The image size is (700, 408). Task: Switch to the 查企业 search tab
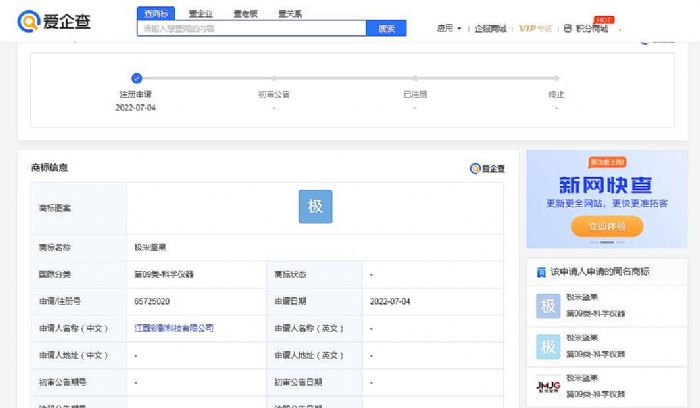tap(203, 14)
